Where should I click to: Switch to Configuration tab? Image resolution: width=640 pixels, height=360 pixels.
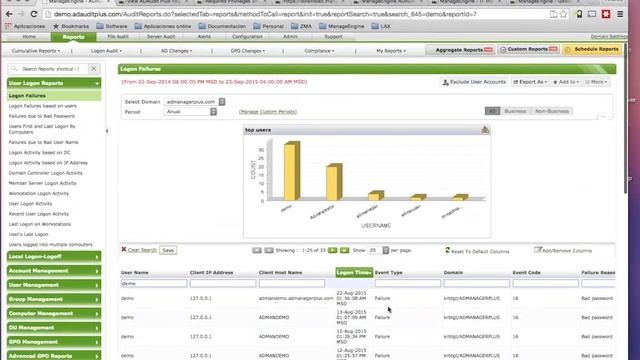[x=247, y=37]
